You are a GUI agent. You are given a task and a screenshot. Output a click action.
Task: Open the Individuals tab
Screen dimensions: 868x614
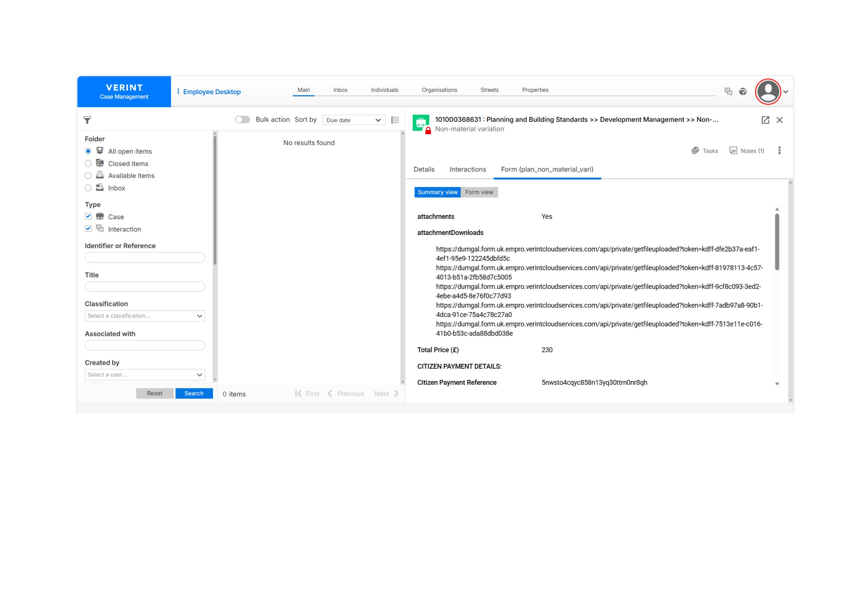(x=384, y=90)
